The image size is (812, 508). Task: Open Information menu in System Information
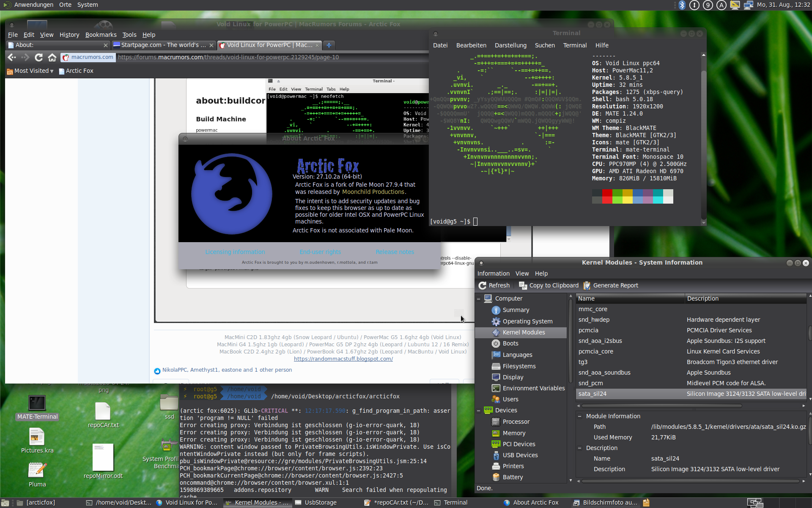tap(494, 273)
